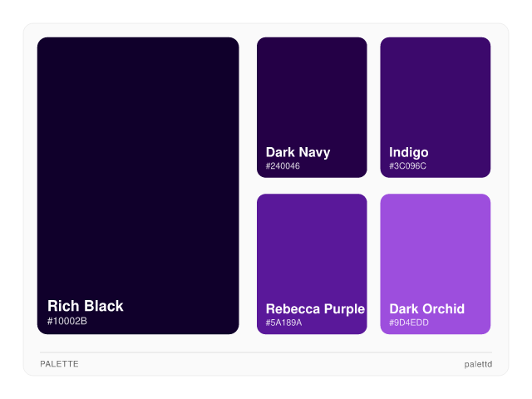Click the white page margin outside the card
The width and height of the screenshot is (532, 399).
tap(266, 387)
